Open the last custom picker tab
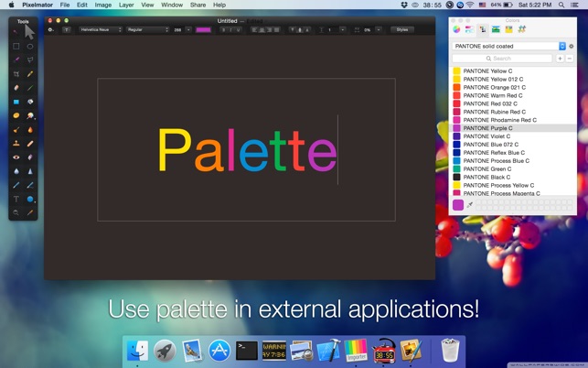Image resolution: width=588 pixels, height=368 pixels. pyautogui.click(x=522, y=29)
